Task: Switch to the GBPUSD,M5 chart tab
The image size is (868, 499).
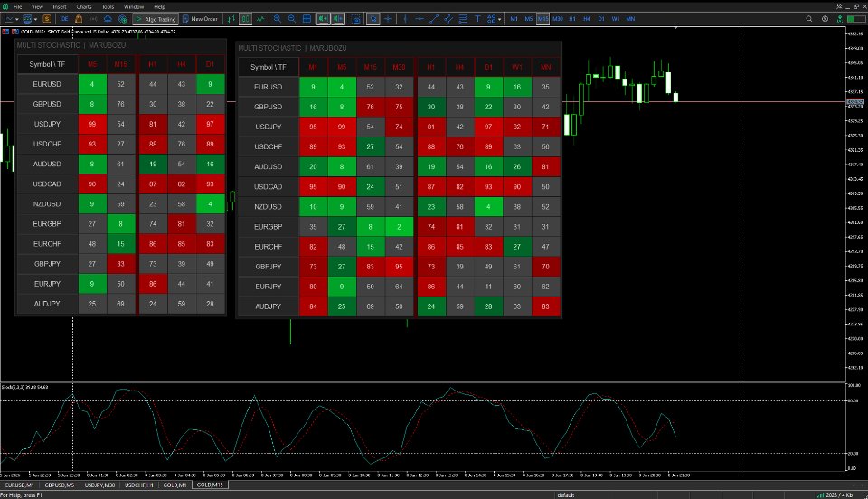Action: click(x=60, y=485)
